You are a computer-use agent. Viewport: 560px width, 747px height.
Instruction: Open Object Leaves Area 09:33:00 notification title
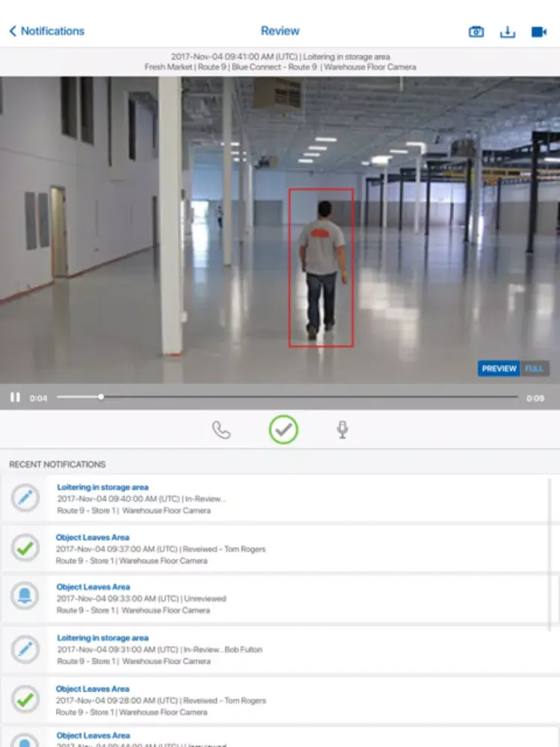point(93,587)
